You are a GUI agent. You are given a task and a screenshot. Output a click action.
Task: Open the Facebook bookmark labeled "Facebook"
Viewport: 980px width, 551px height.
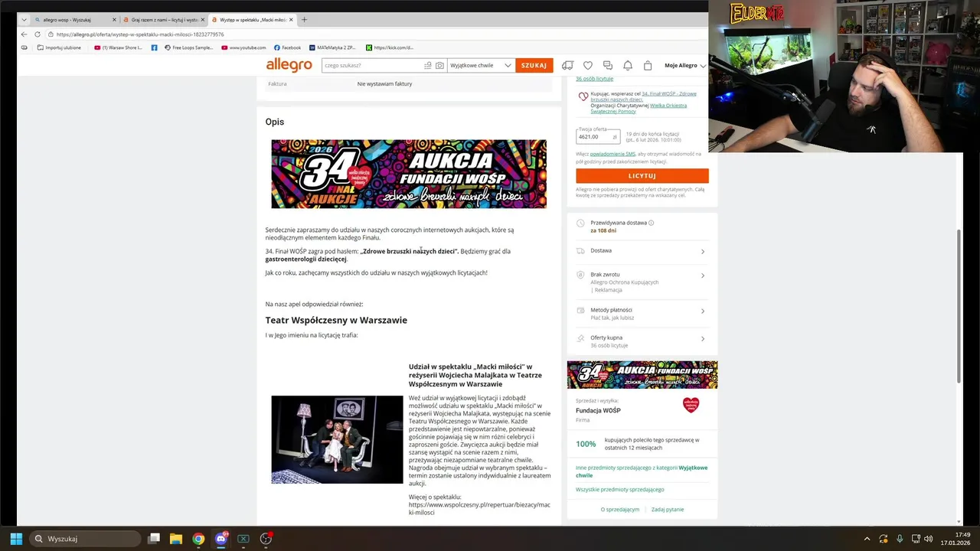point(288,47)
